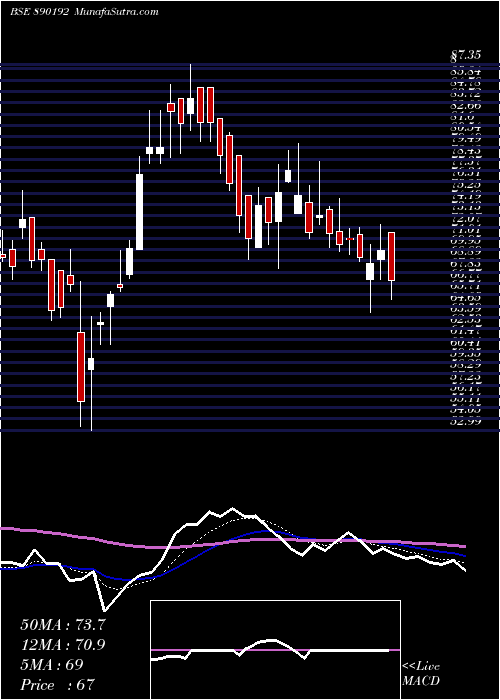Click the <<Live MACD label
Image resolution: width=500 pixels, height=700 pixels.
421,674
